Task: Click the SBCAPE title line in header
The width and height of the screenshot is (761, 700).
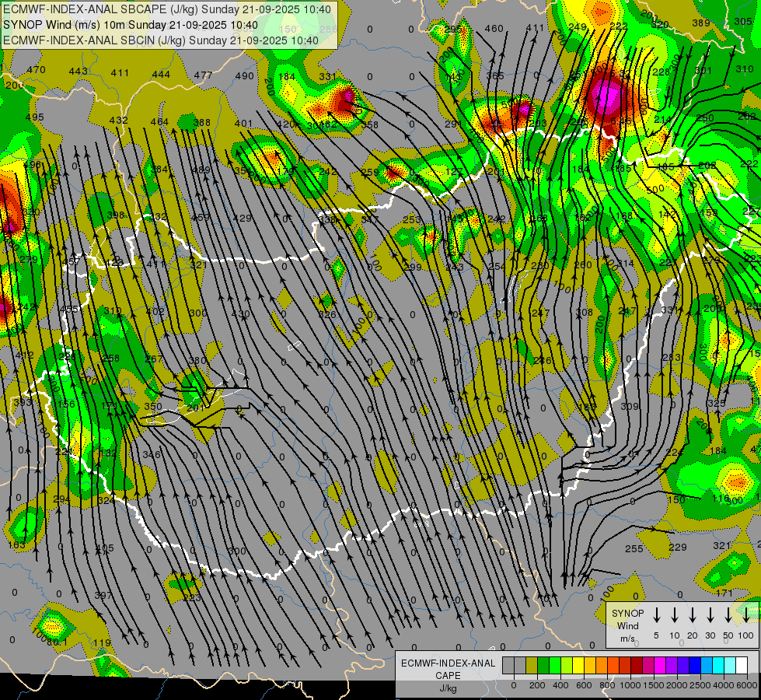Action: pyautogui.click(x=167, y=9)
